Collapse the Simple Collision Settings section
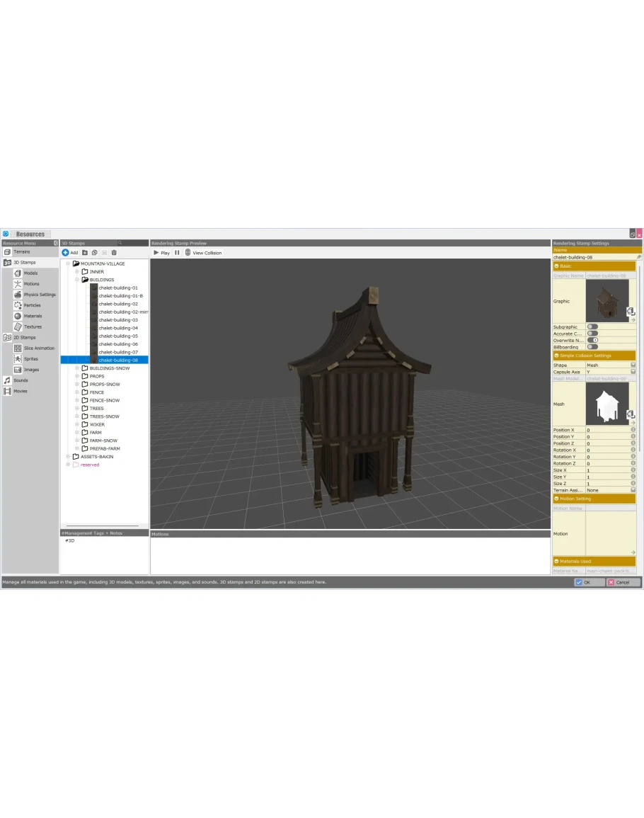The height and width of the screenshot is (818, 644). [556, 356]
